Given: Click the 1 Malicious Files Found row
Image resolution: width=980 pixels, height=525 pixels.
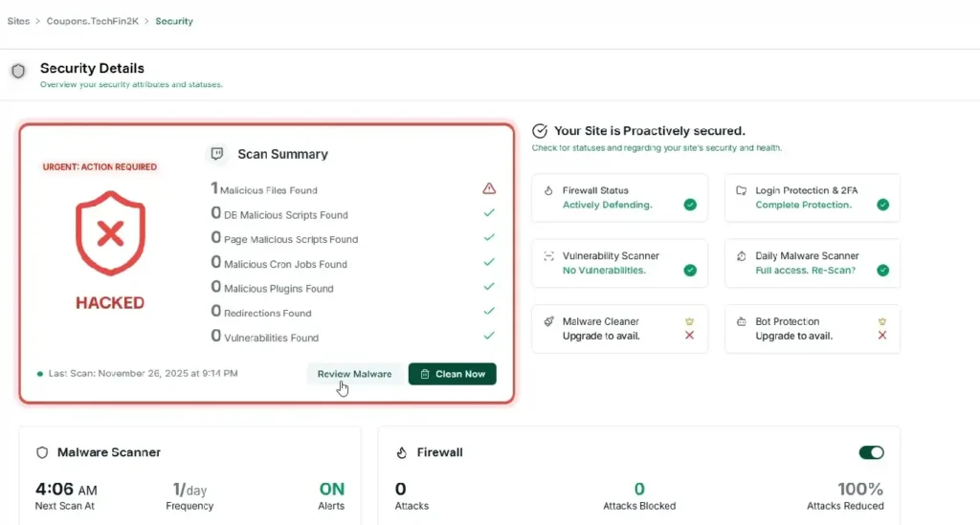Looking at the screenshot, I should point(353,188).
